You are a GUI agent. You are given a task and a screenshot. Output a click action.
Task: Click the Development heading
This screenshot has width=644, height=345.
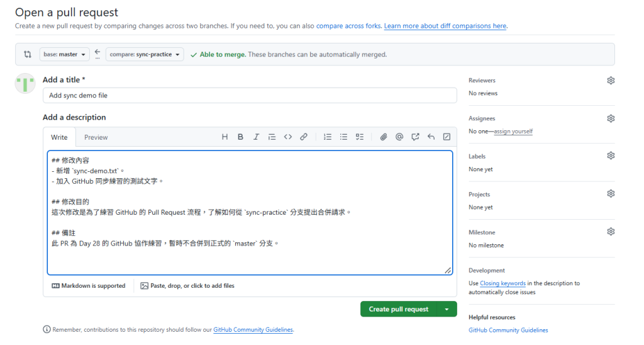(x=487, y=271)
